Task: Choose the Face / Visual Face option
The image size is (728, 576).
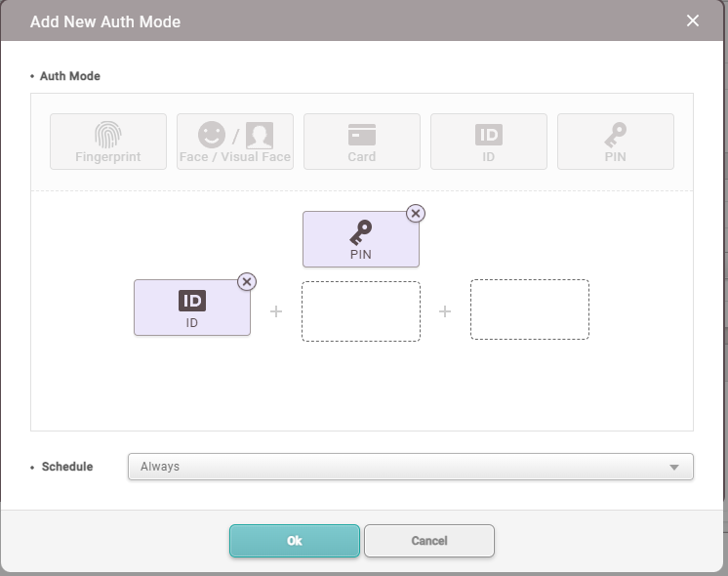Action: click(x=235, y=142)
